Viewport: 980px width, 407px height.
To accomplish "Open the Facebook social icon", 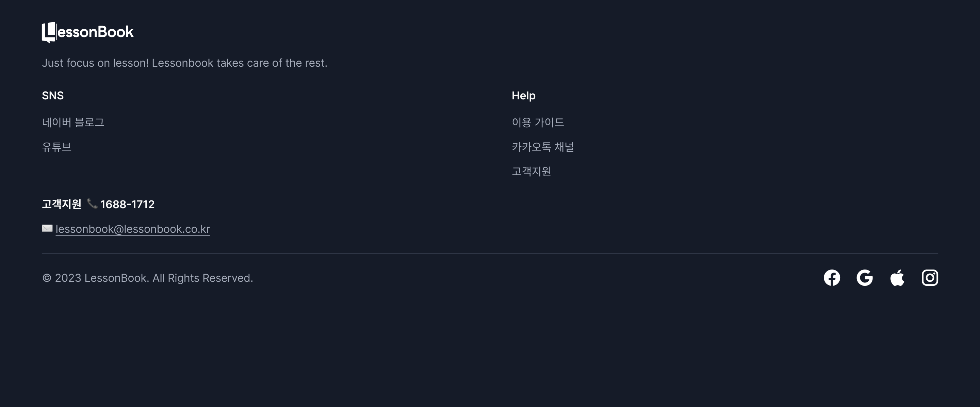I will pos(832,278).
